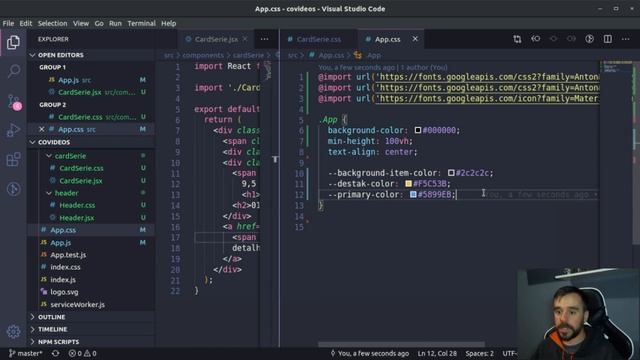Open the Help menu

pyautogui.click(x=169, y=23)
